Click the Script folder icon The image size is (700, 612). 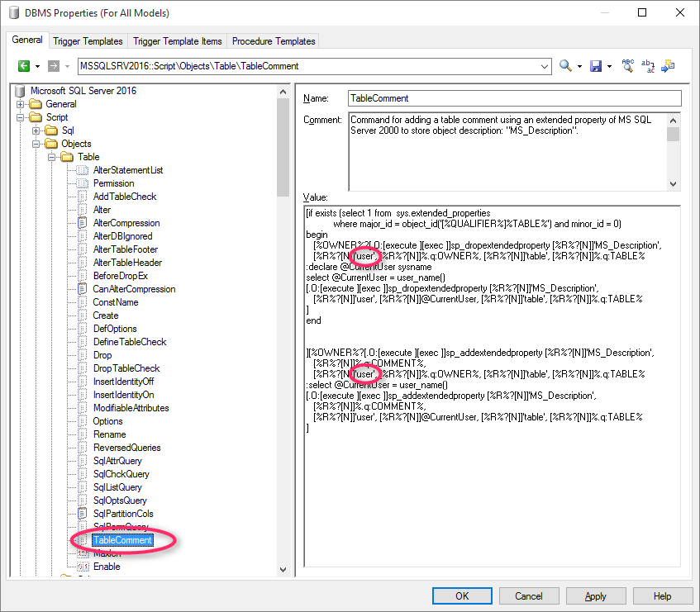tap(36, 117)
